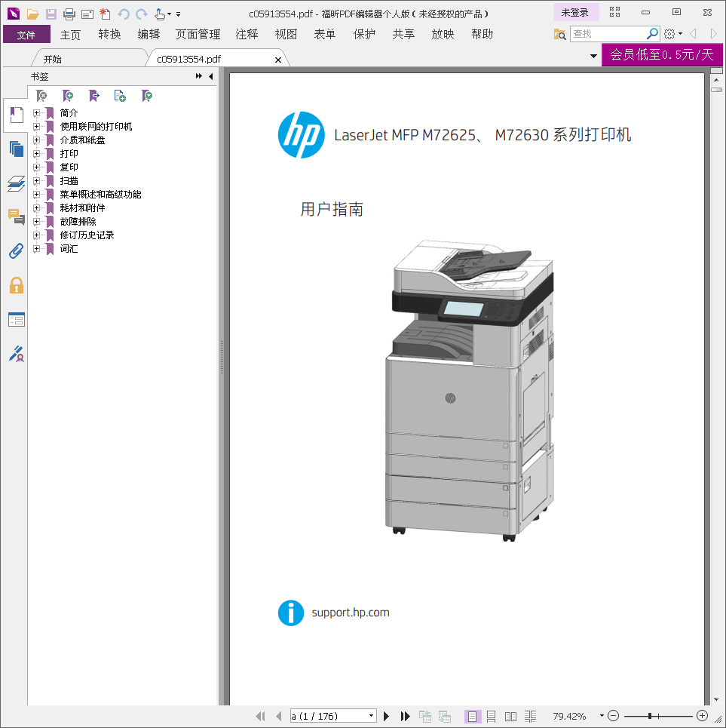Click the last bookmark toolbar icon

(x=146, y=96)
